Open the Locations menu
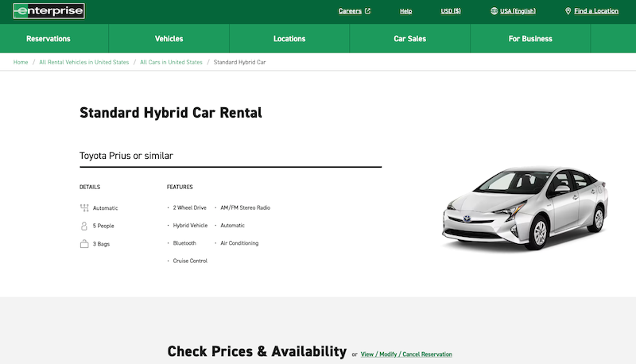The width and height of the screenshot is (636, 364). tap(289, 38)
